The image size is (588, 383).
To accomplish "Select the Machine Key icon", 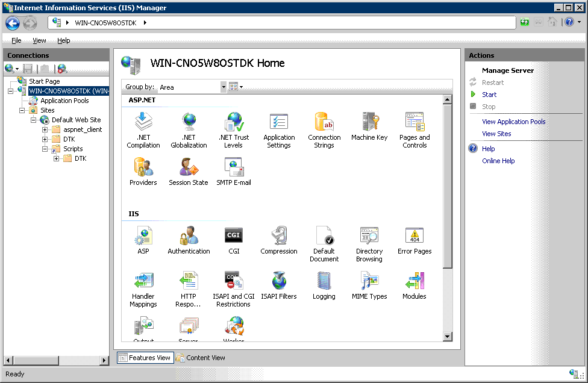I will (x=369, y=122).
